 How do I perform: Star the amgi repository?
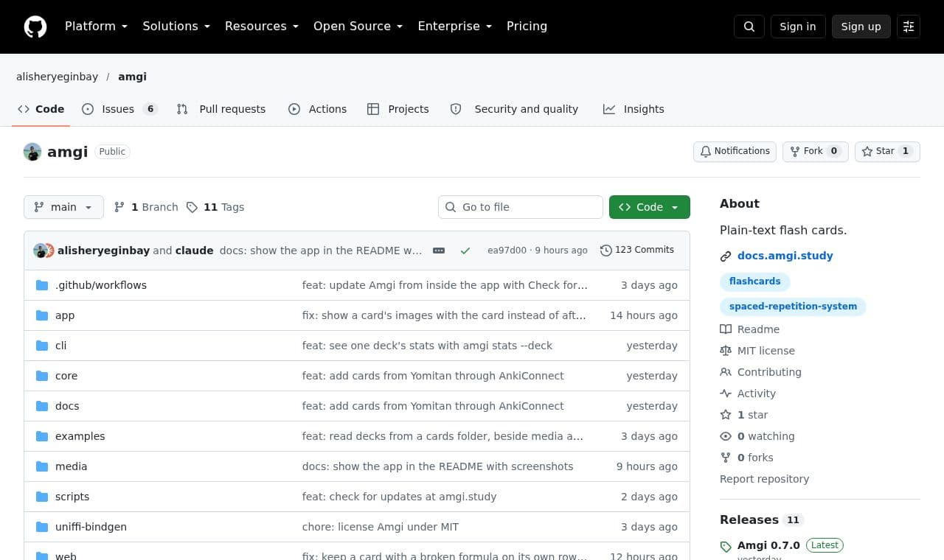[x=887, y=151]
